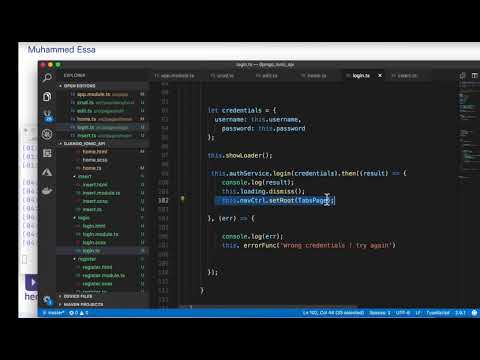Click the master branch in status bar

[53, 313]
